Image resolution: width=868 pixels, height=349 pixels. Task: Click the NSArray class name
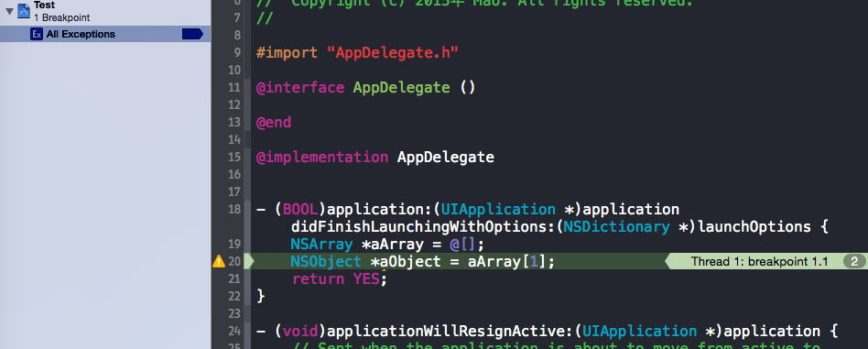(x=321, y=244)
